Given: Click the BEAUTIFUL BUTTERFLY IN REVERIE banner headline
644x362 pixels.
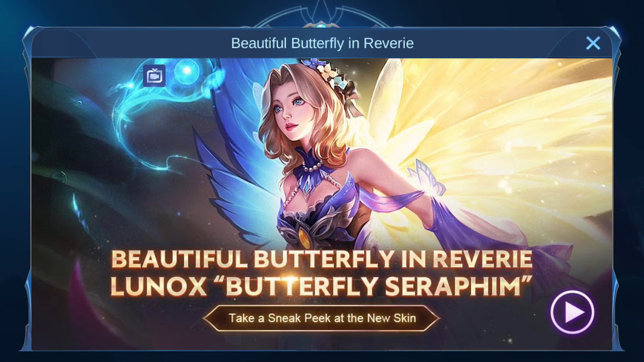Looking at the screenshot, I should coord(321,259).
